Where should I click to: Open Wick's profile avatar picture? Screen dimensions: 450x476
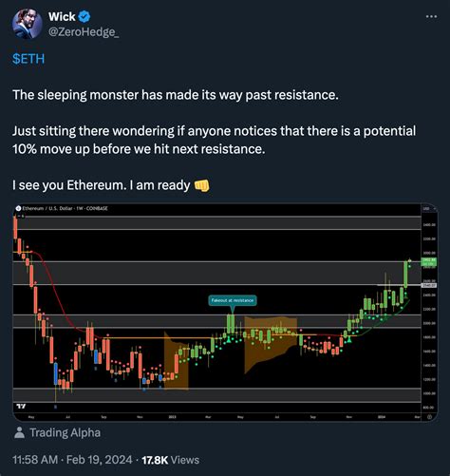tap(28, 24)
